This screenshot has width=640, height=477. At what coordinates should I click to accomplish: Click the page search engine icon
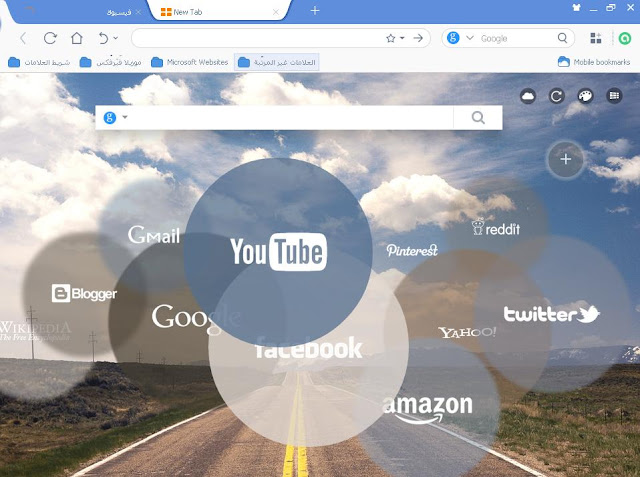tap(110, 118)
